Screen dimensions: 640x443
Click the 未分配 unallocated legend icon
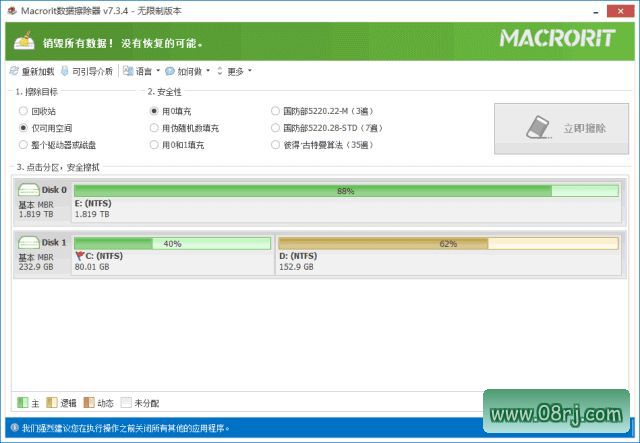pos(126,403)
